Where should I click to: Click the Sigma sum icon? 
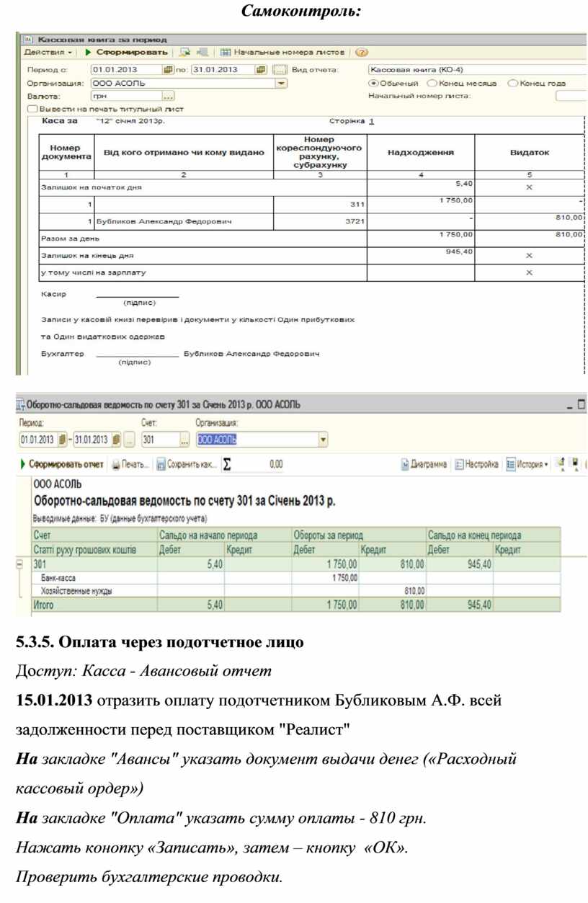coord(228,465)
